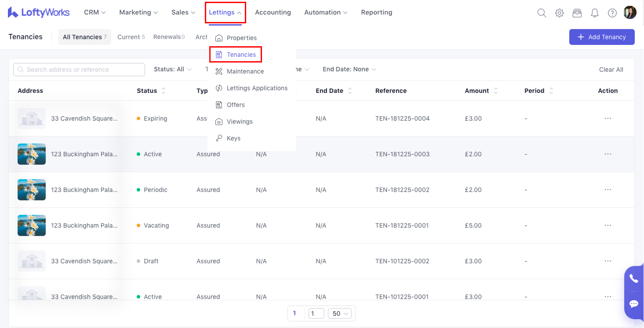Image resolution: width=644 pixels, height=328 pixels.
Task: Expand the Status: All filter dropdown
Action: pos(173,69)
